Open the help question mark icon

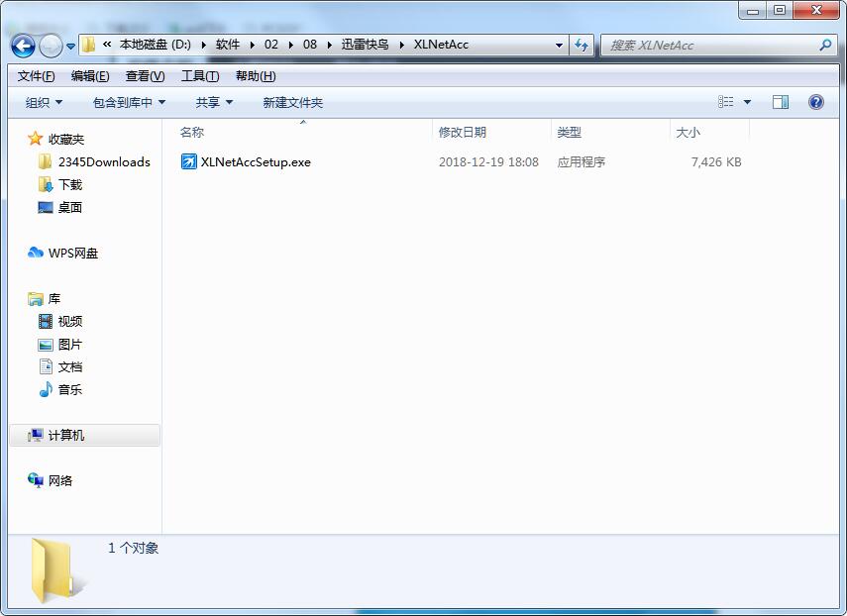[814, 101]
